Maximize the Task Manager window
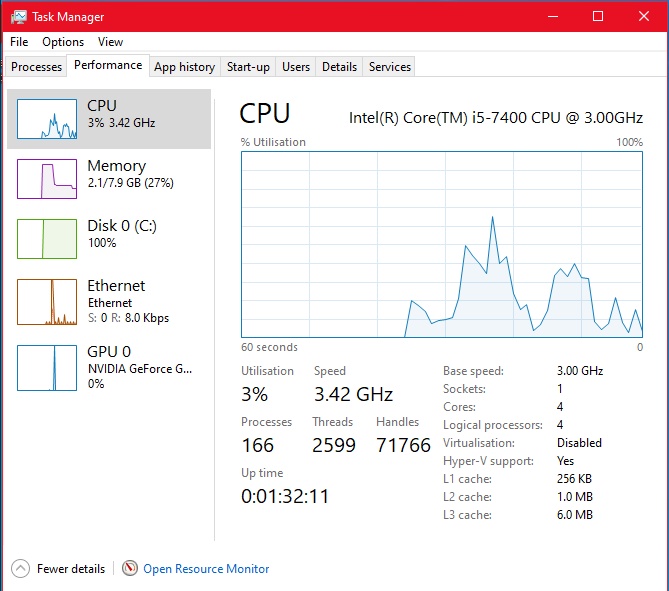The height and width of the screenshot is (591, 669). pyautogui.click(x=598, y=17)
